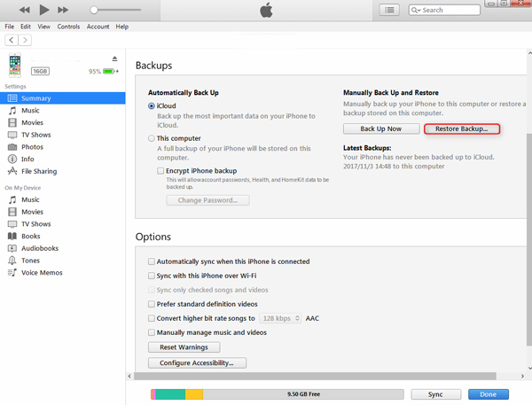Image resolution: width=532 pixels, height=405 pixels.
Task: Enable Manually manage music and videos
Action: coord(152,332)
